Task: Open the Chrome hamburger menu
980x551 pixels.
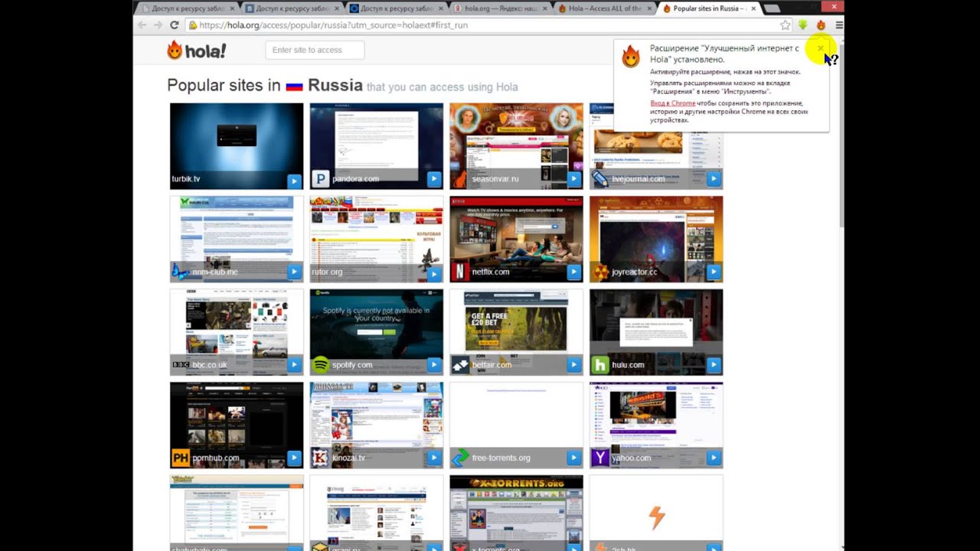Action: pyautogui.click(x=839, y=25)
